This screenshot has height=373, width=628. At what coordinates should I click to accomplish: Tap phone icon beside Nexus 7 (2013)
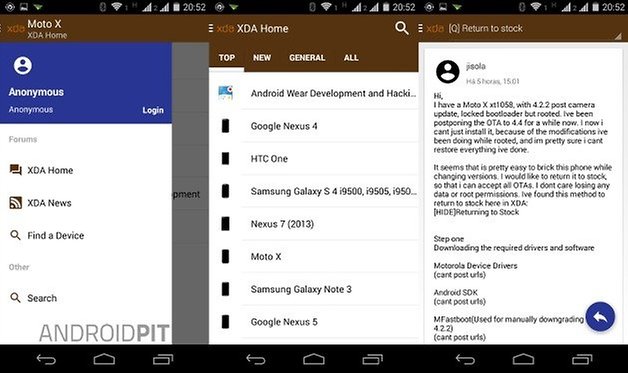pos(225,224)
